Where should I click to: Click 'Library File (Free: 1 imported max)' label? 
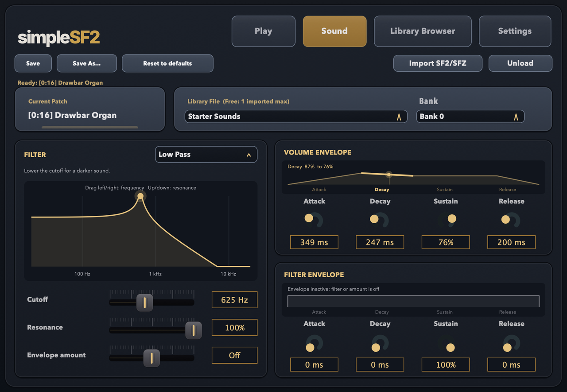[238, 101]
